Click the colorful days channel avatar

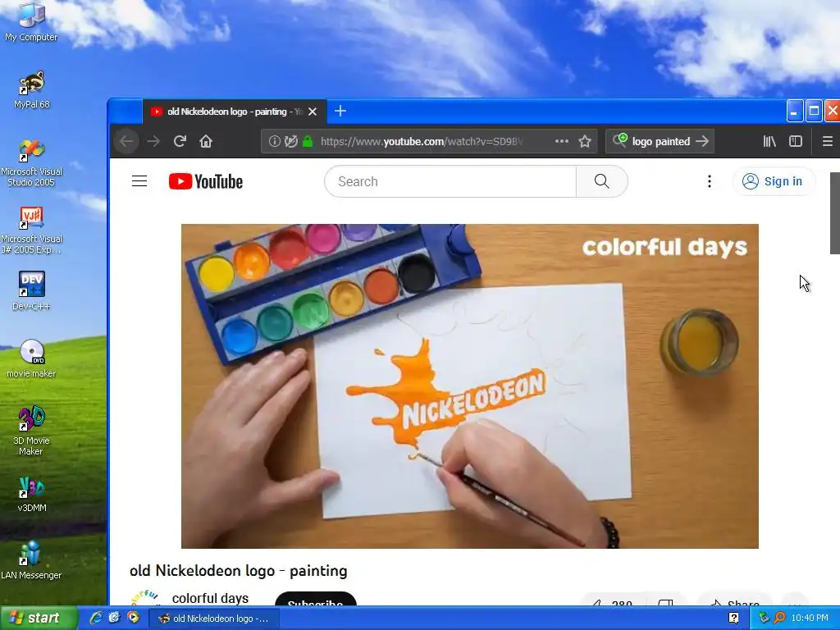click(144, 598)
